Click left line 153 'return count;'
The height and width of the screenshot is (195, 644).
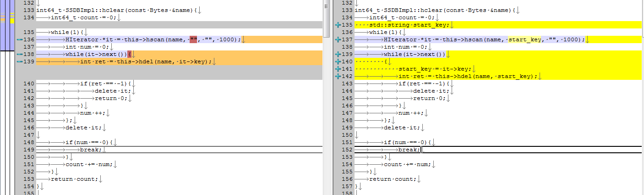tap(75, 179)
